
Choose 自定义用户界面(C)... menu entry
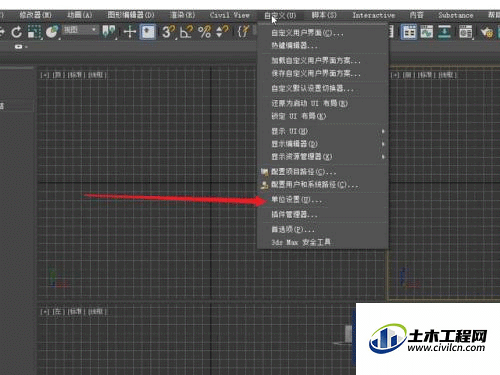click(x=323, y=33)
